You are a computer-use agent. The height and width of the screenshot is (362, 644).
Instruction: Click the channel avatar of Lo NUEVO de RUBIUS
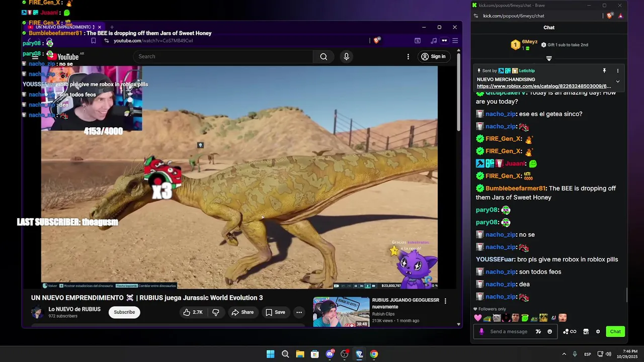click(38, 312)
